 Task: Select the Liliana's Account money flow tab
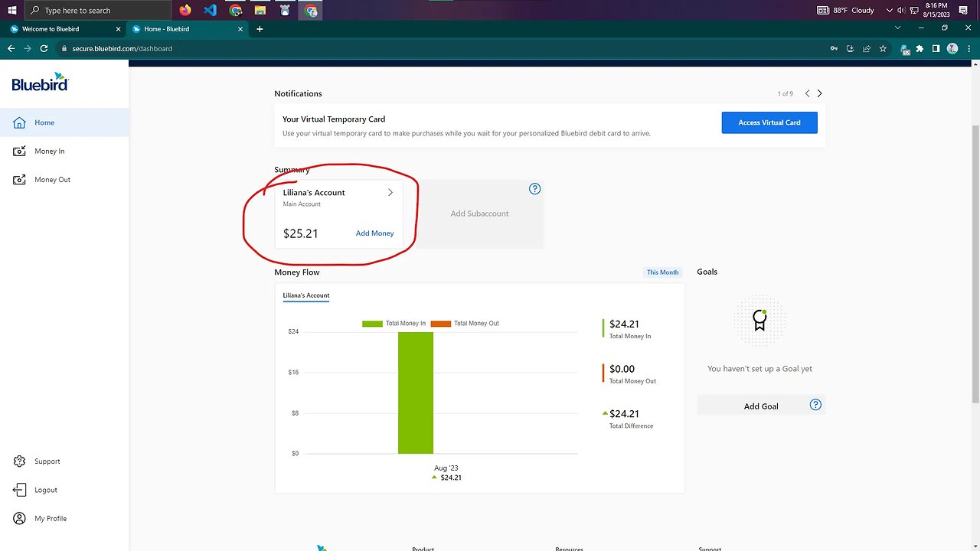point(306,295)
